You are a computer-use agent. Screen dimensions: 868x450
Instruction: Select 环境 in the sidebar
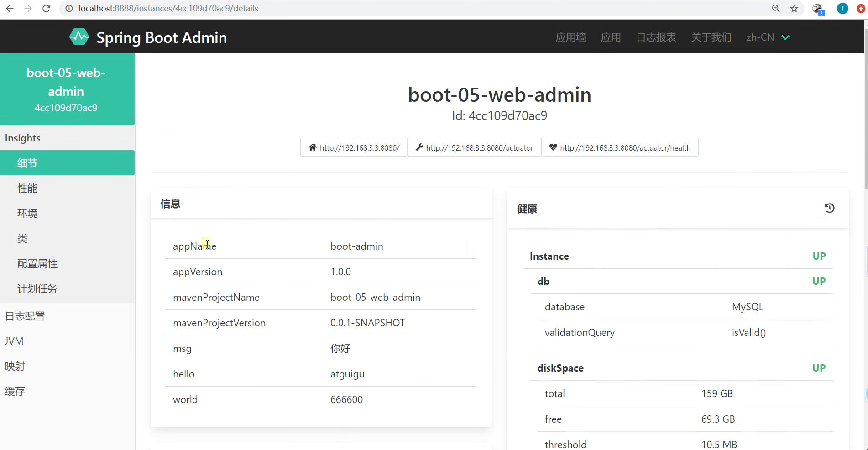[x=67, y=213]
